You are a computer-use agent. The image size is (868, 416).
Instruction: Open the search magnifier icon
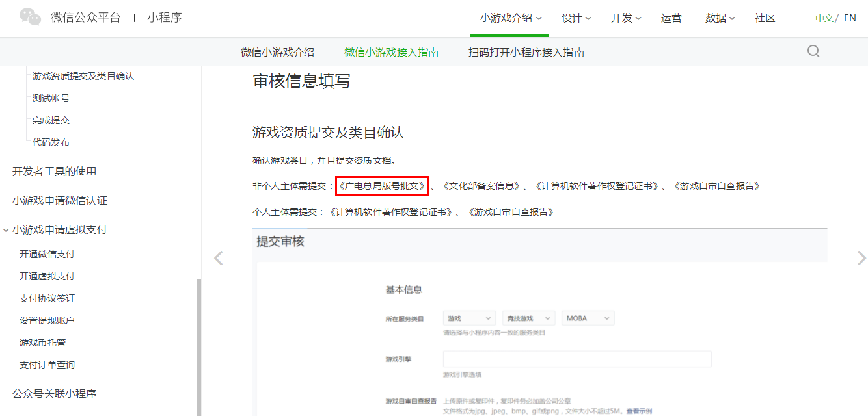813,51
